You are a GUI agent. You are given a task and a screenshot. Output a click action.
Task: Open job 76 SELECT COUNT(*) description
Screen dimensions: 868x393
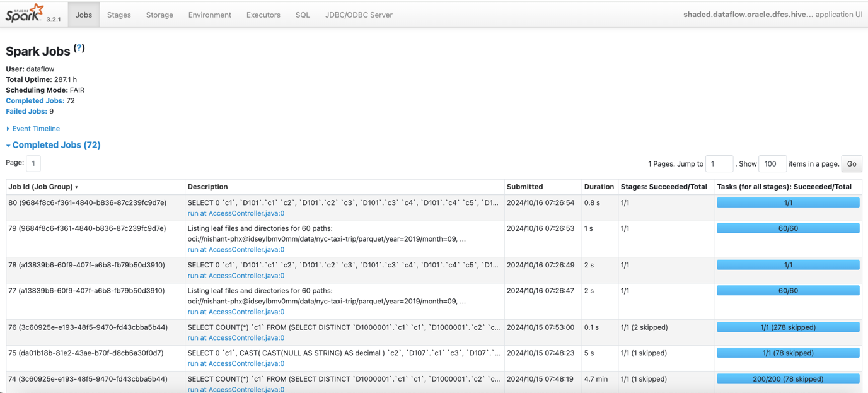[x=344, y=327]
